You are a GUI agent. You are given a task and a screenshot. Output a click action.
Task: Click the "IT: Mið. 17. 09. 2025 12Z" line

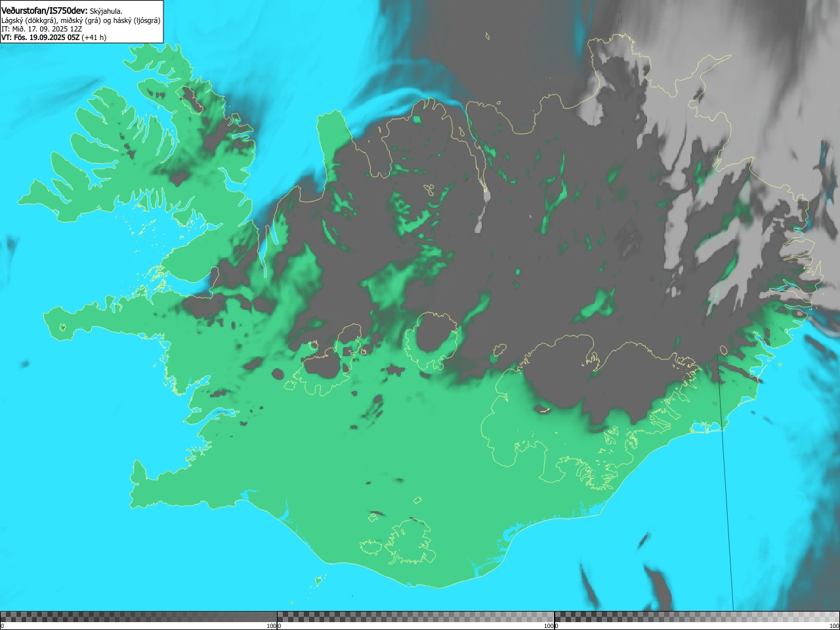point(41,29)
